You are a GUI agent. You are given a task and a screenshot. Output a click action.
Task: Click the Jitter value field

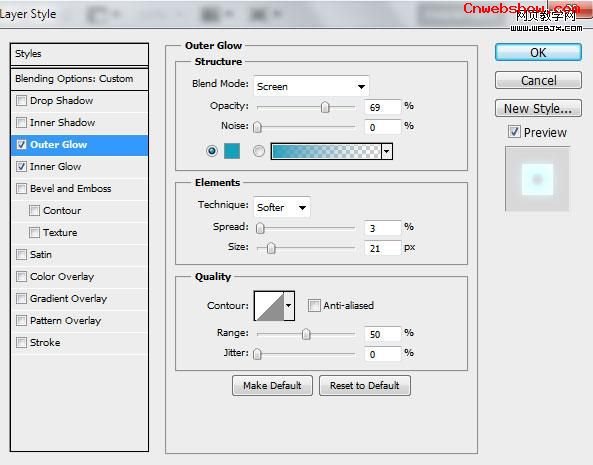(x=382, y=354)
